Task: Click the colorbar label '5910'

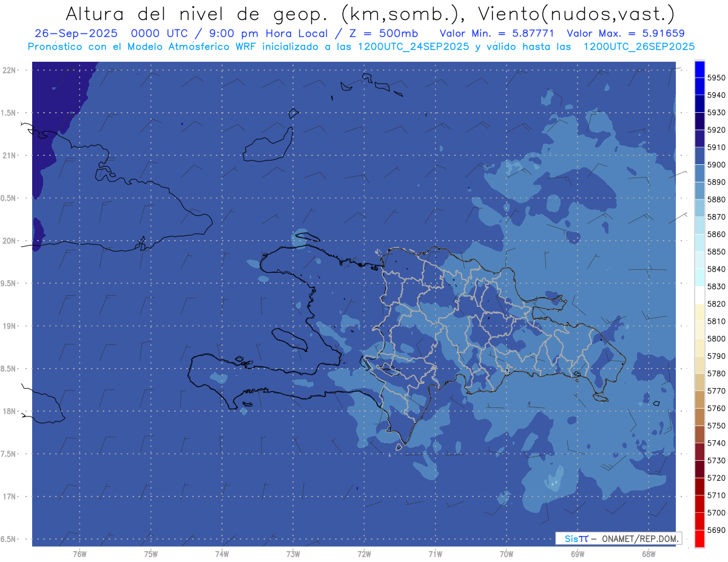Action: pos(716,147)
